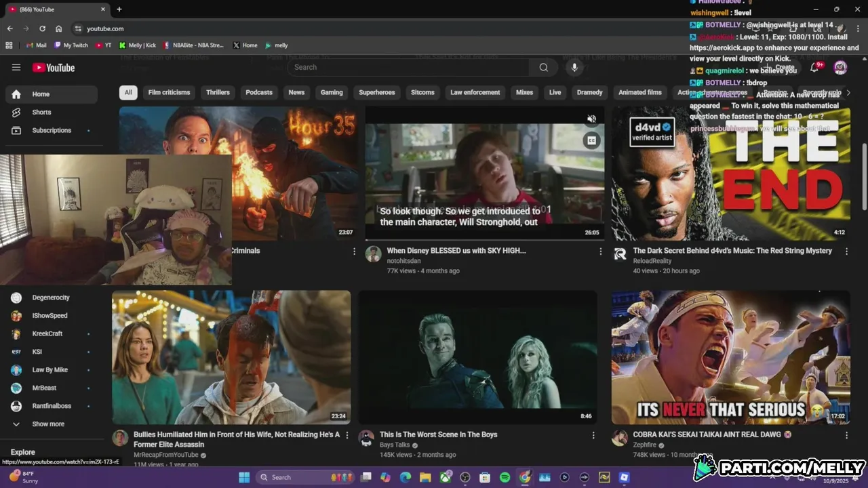Open ReloadReality's channel avatar

(x=620, y=254)
